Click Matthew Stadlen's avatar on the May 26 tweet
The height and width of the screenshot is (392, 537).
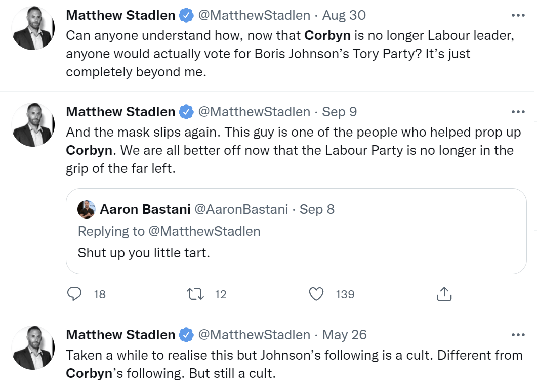coord(33,348)
